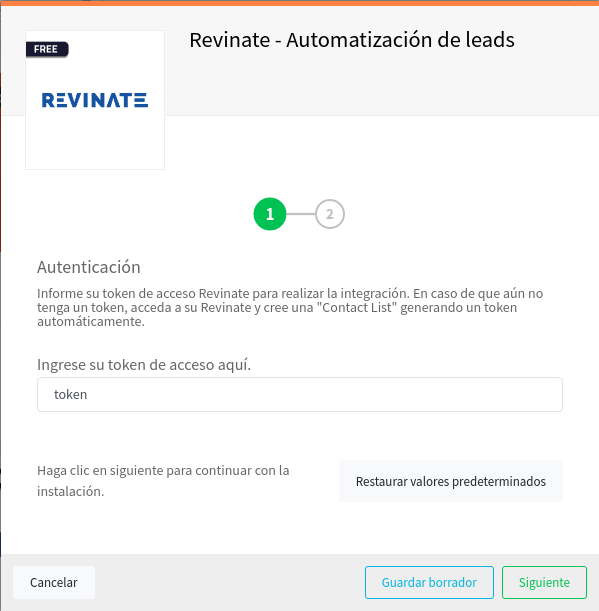This screenshot has height=611, width=599.
Task: Select step 1 green circle indicator
Action: click(270, 214)
